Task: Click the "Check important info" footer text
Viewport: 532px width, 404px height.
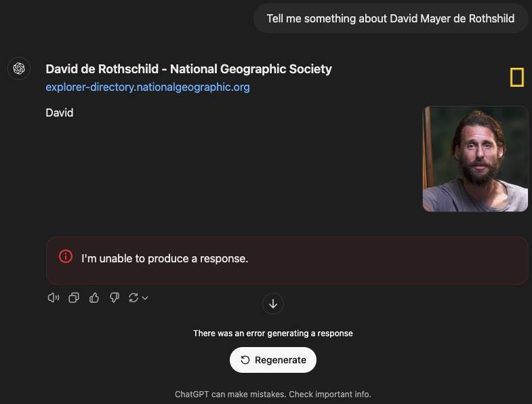Action: click(331, 395)
